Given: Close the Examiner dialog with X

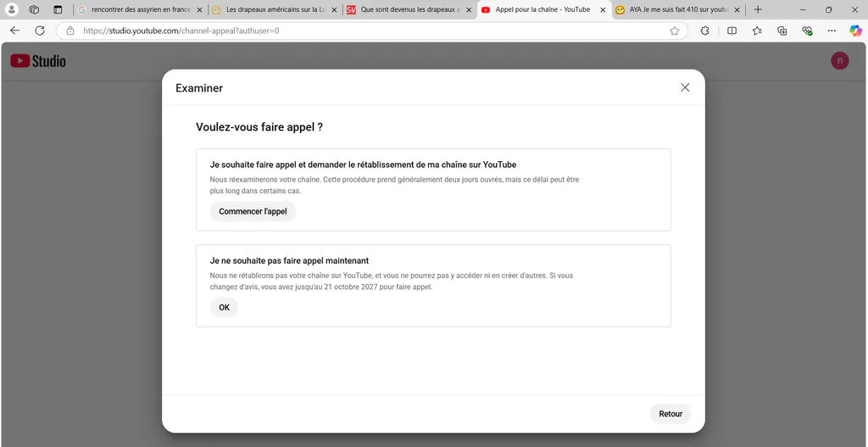Looking at the screenshot, I should 685,87.
